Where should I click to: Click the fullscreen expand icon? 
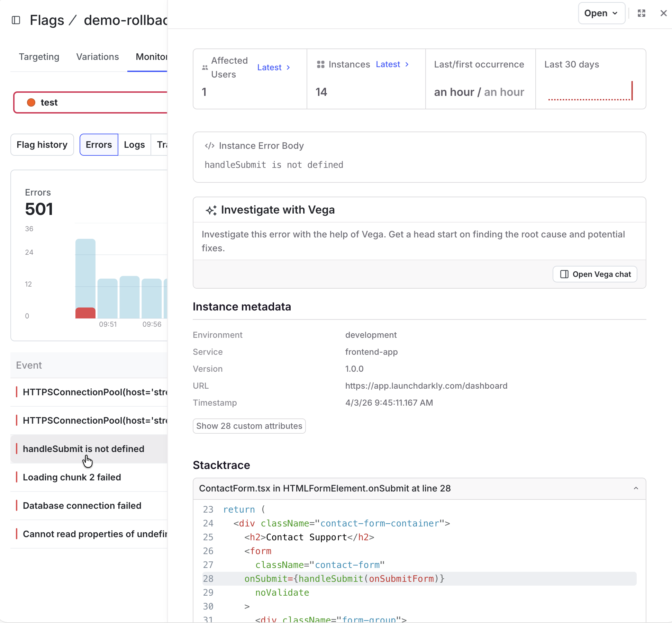coord(642,13)
